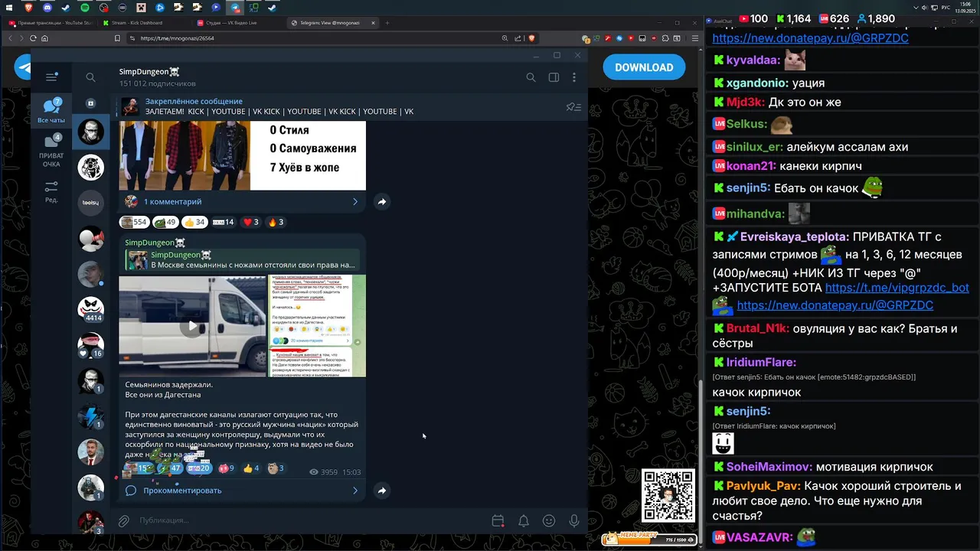This screenshot has width=980, height=551.
Task: Expand hidden system tray icons chevron
Action: [916, 8]
